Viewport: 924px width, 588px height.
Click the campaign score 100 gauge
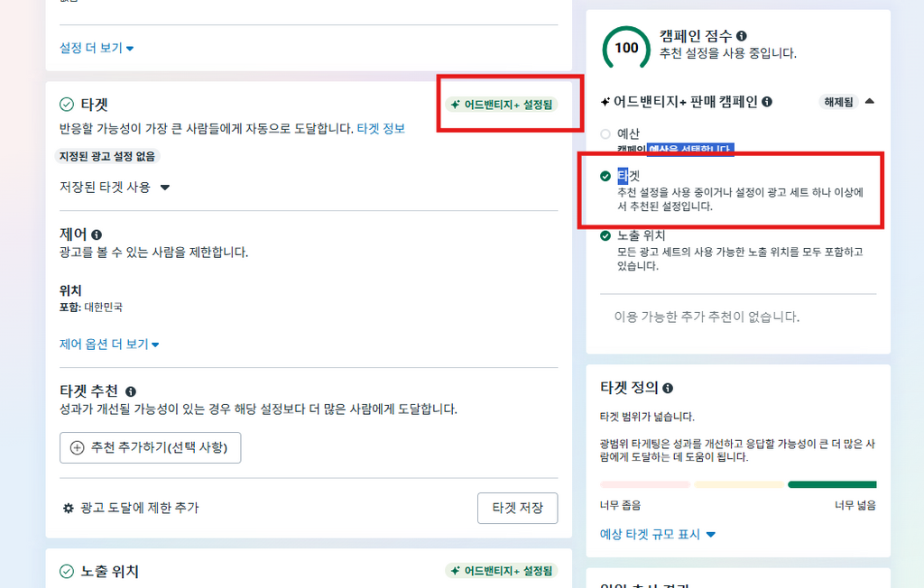point(626,49)
